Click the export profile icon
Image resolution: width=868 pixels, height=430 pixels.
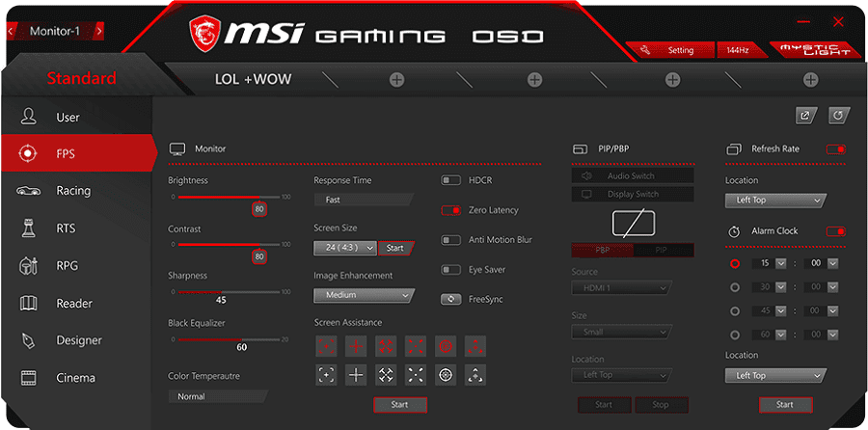tap(806, 116)
